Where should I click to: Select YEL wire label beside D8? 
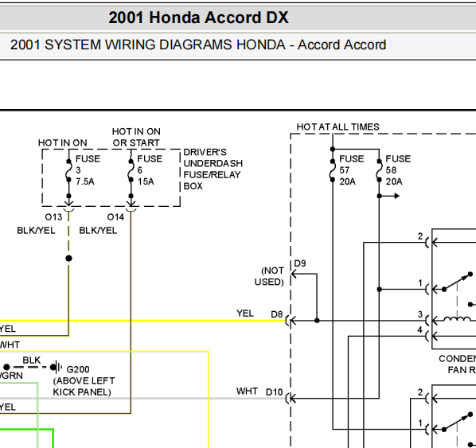[245, 314]
